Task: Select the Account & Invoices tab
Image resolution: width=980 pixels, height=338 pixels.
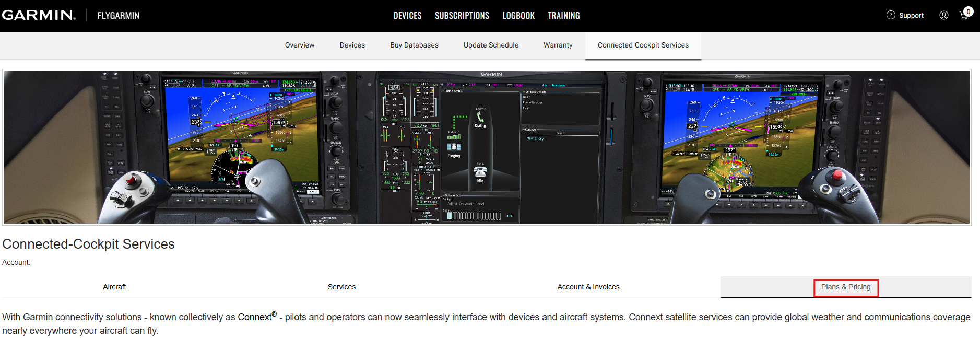Action: (588, 287)
